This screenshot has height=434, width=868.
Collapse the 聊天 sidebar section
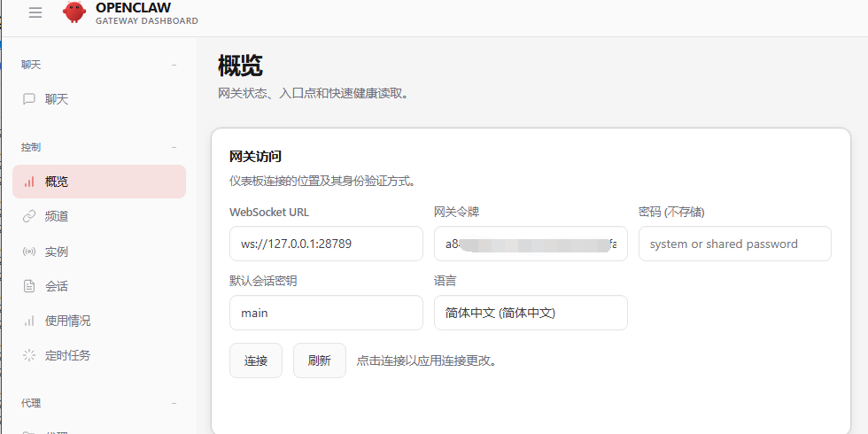174,65
